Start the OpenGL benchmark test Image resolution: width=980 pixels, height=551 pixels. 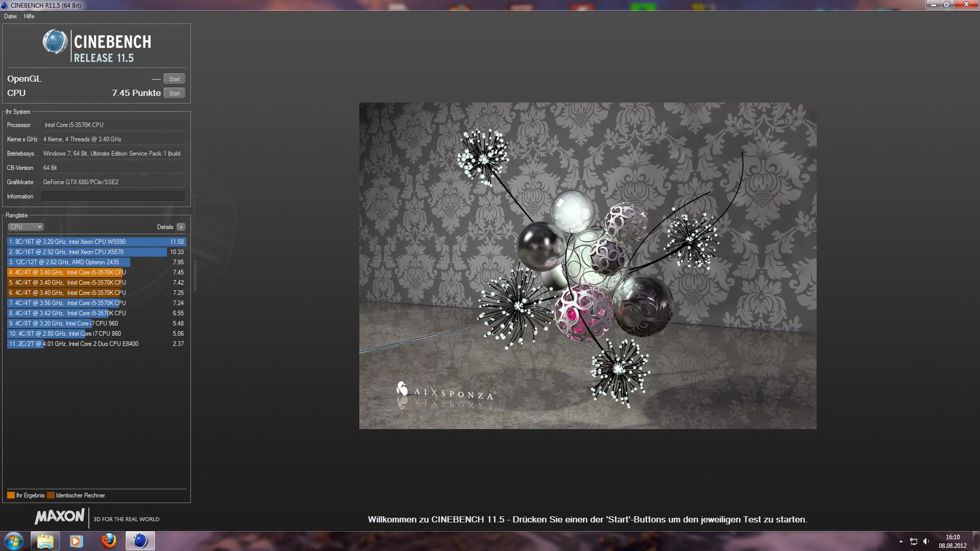coord(174,79)
